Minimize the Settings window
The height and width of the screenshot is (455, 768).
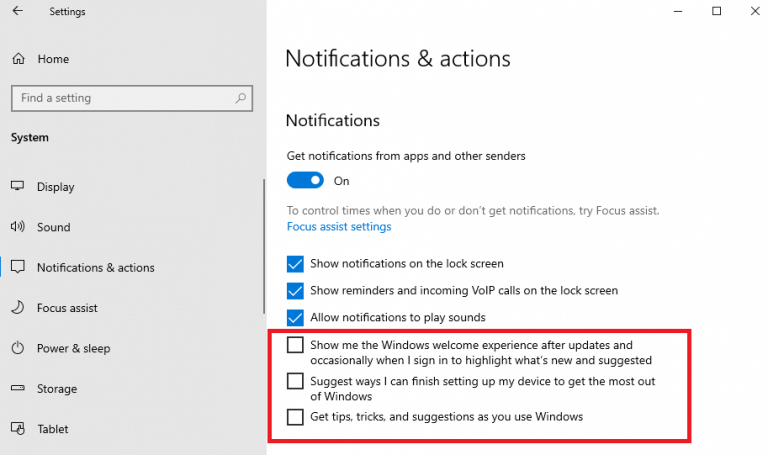(678, 11)
